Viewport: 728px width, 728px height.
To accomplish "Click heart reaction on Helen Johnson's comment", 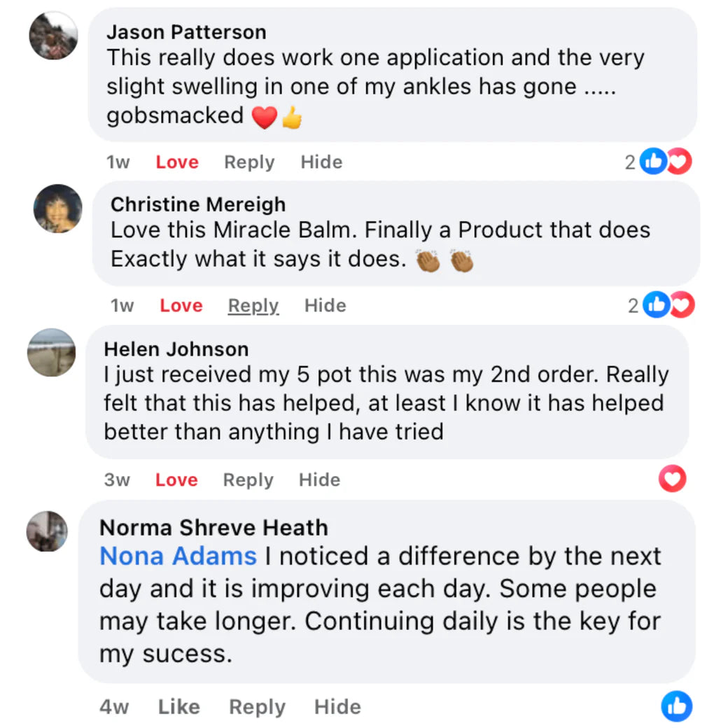I will pos(672,479).
